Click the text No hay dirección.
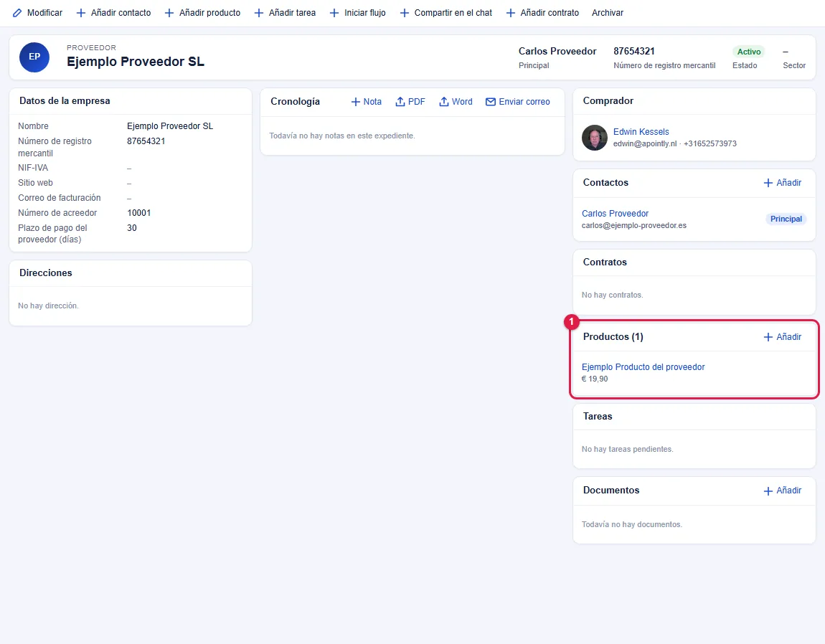Screen dimensions: 825x644 (48, 306)
